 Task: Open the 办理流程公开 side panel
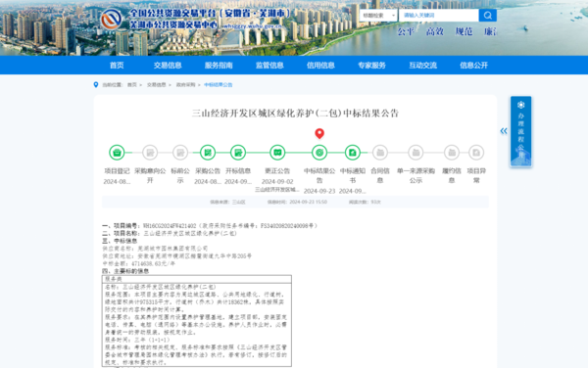[520, 131]
